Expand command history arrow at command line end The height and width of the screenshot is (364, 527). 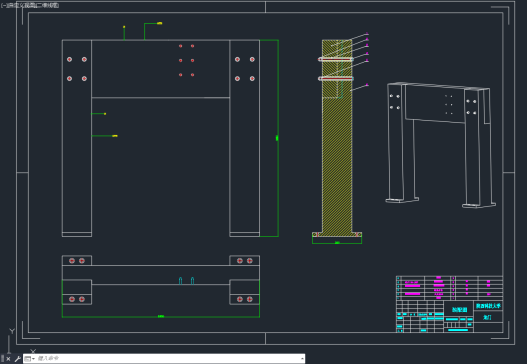pyautogui.click(x=302, y=359)
